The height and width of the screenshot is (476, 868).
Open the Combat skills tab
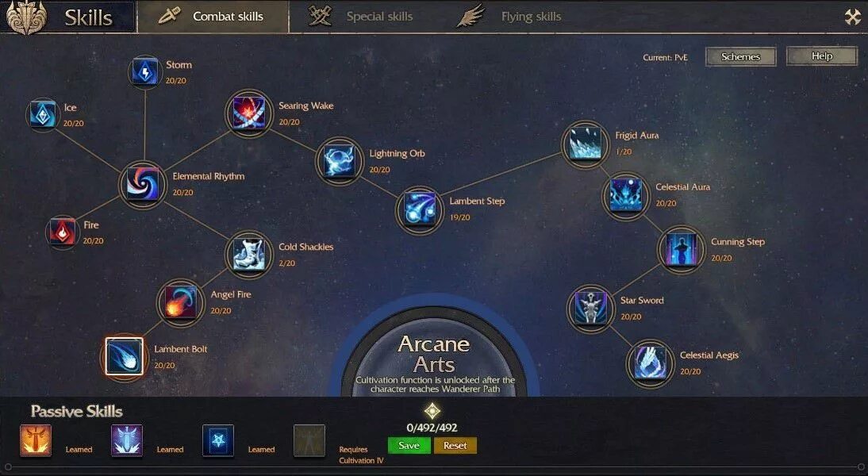(x=213, y=17)
